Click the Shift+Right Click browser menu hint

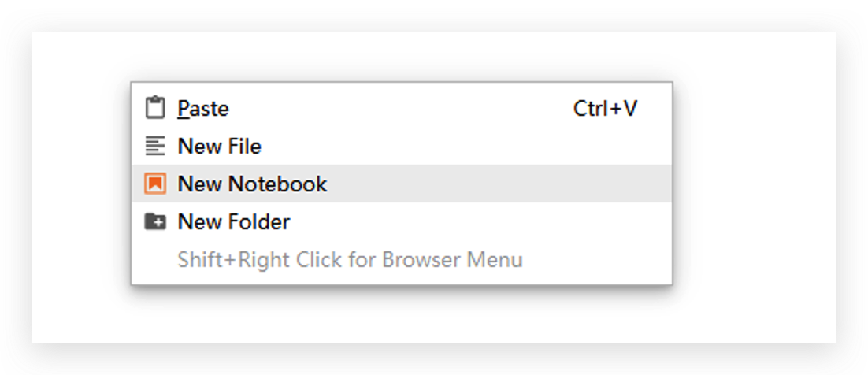point(350,259)
